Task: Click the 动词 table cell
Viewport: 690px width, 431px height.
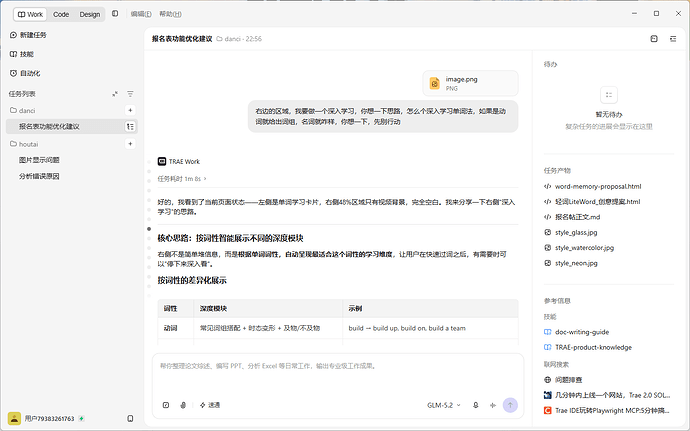Action: click(175, 328)
